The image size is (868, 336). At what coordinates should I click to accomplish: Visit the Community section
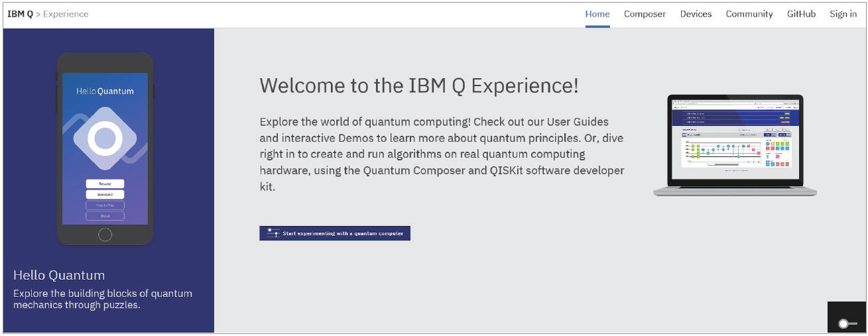(749, 14)
